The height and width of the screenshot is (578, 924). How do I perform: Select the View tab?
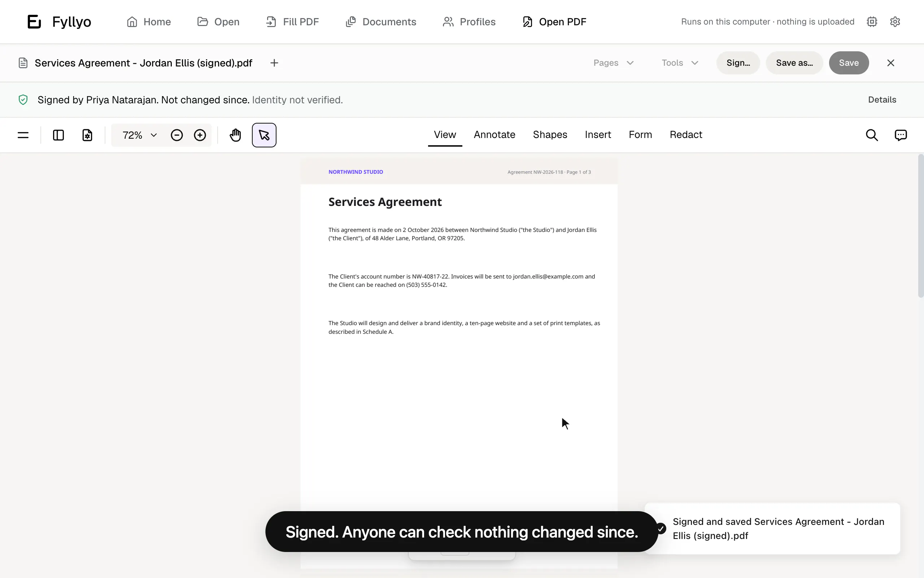point(445,134)
